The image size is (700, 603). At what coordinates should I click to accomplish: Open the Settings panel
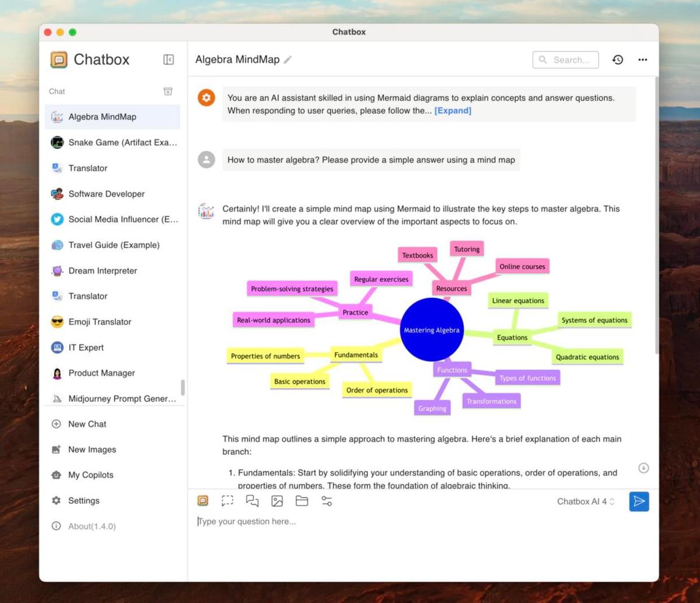[83, 500]
